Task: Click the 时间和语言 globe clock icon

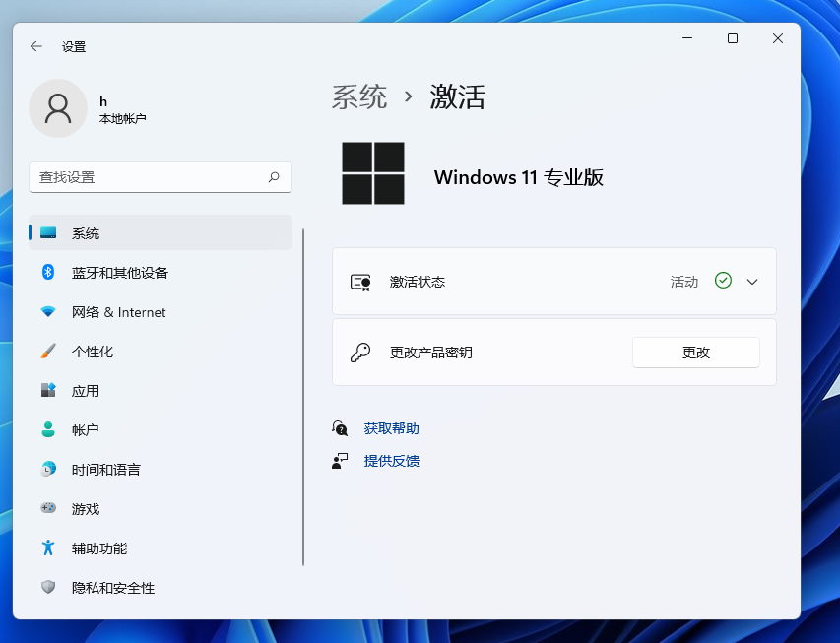Action: tap(48, 469)
